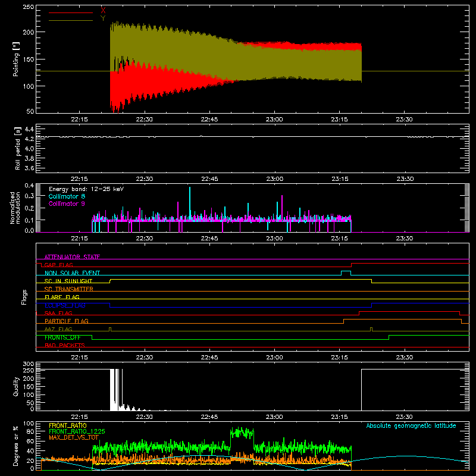Click the SC_IN_SUNLIGHT flag label
Image resolution: width=476 pixels, height=476 pixels.
click(x=68, y=281)
